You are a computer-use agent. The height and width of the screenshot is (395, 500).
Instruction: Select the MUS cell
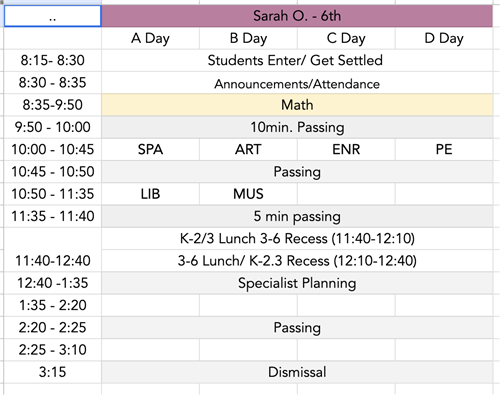tap(248, 194)
